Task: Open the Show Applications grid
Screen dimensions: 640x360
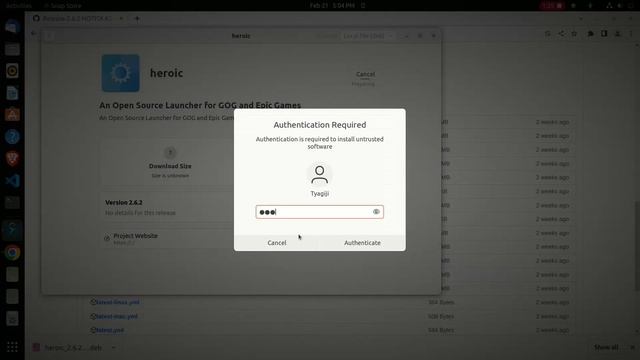Action: point(12,347)
